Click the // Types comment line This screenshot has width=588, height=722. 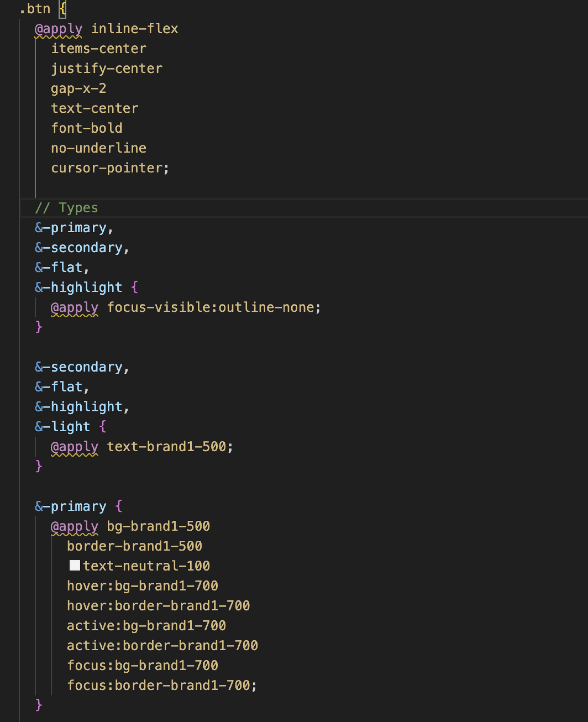pyautogui.click(x=66, y=208)
